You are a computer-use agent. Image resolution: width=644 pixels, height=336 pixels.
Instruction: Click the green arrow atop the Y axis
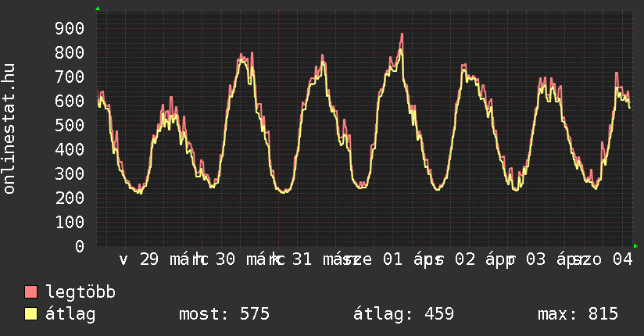coord(97,9)
